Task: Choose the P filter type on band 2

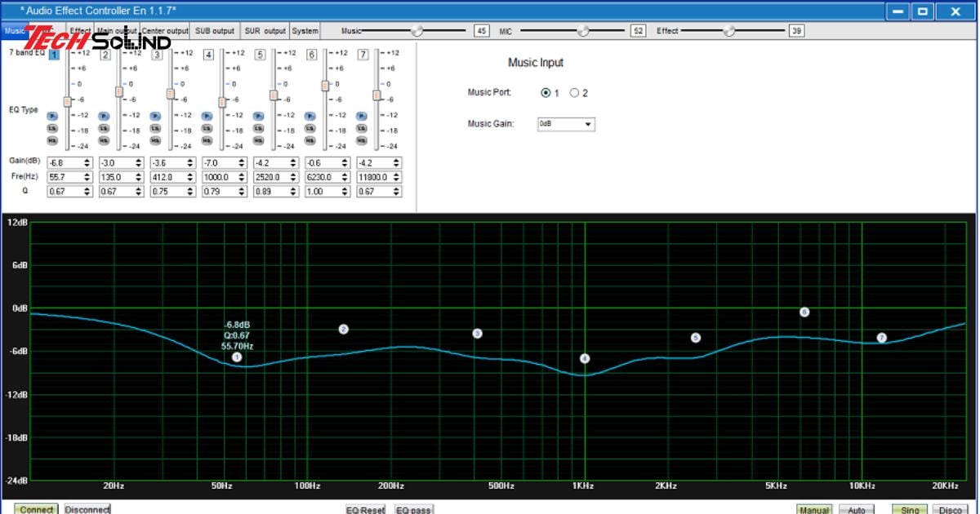Action: [104, 116]
